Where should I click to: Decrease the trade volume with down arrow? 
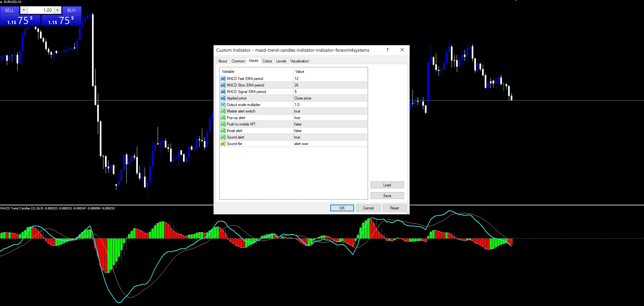click(x=24, y=10)
